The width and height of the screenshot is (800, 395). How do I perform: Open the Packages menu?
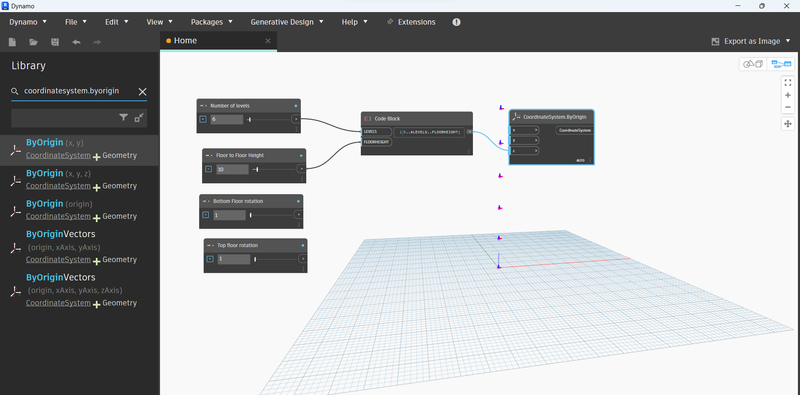212,22
